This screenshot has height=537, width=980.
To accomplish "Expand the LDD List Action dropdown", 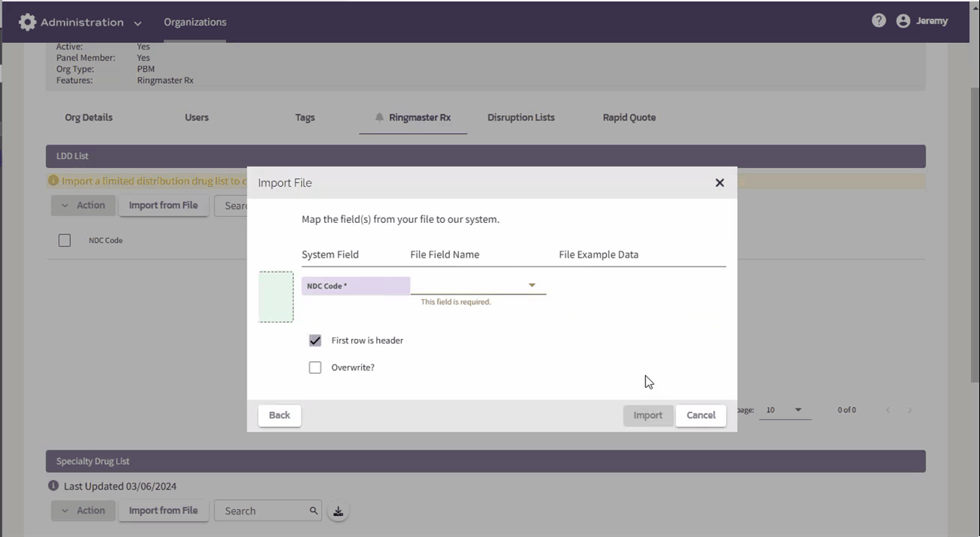I will 84,206.
